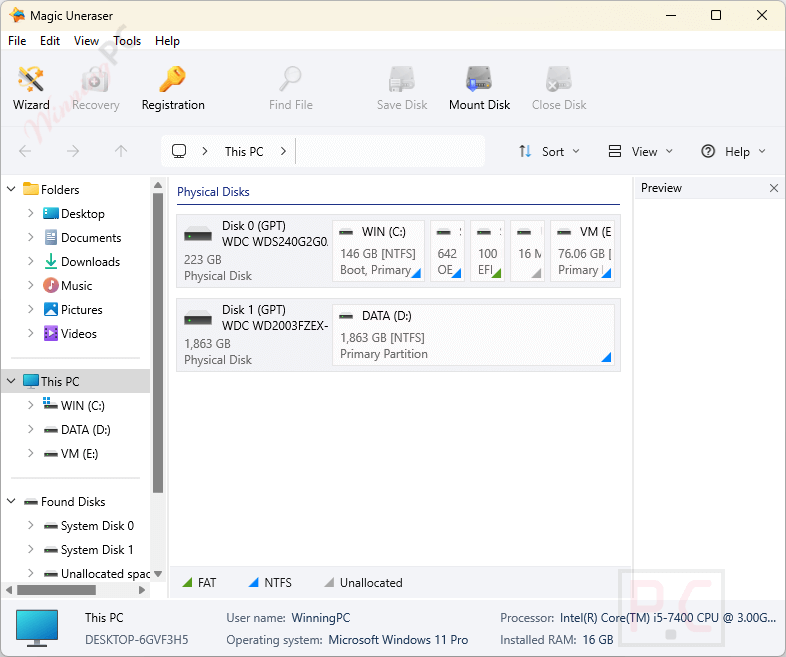The width and height of the screenshot is (786, 657).
Task: Expand the Downloads folder node
Action: pos(31,261)
